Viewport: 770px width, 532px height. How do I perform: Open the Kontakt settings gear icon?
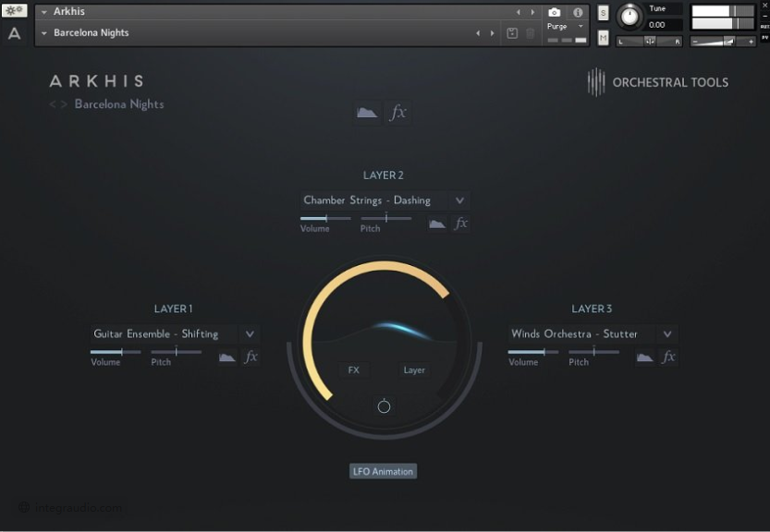(14, 10)
